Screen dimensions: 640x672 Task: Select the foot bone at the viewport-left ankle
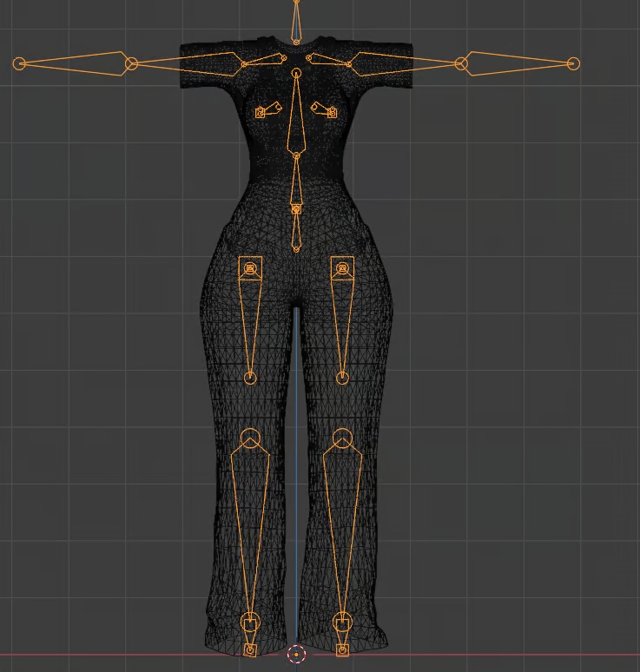pyautogui.click(x=250, y=636)
